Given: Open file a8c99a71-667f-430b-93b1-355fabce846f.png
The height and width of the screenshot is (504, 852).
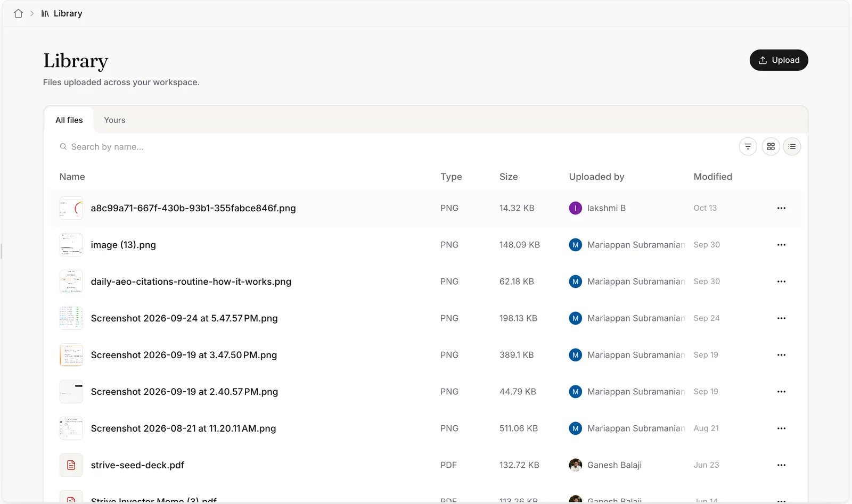Looking at the screenshot, I should pos(193,208).
